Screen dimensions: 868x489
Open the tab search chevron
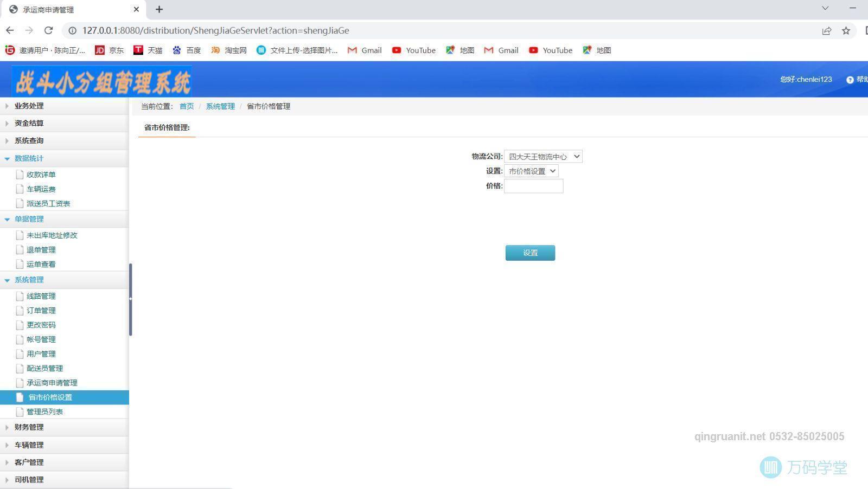coord(825,8)
